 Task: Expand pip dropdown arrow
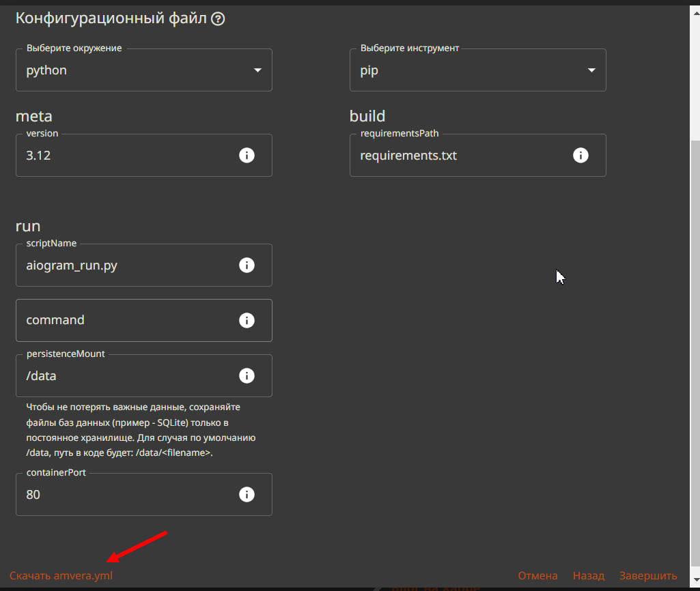591,70
